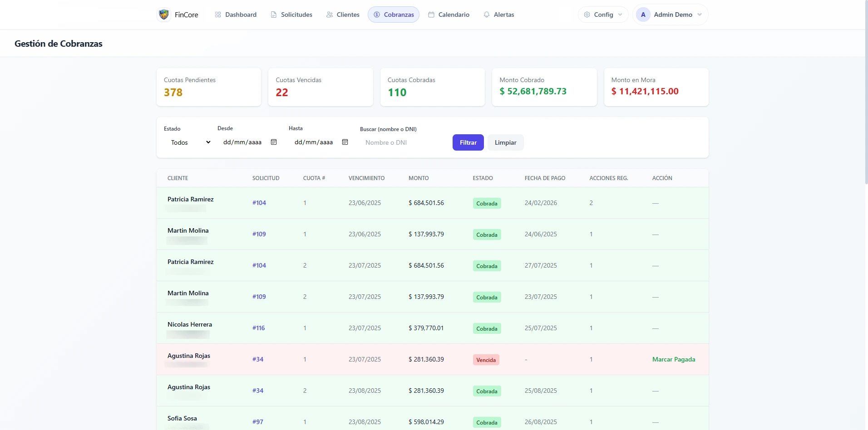Viewport: 868px width, 430px height.
Task: Click the Admin Demo avatar
Action: [x=643, y=15]
